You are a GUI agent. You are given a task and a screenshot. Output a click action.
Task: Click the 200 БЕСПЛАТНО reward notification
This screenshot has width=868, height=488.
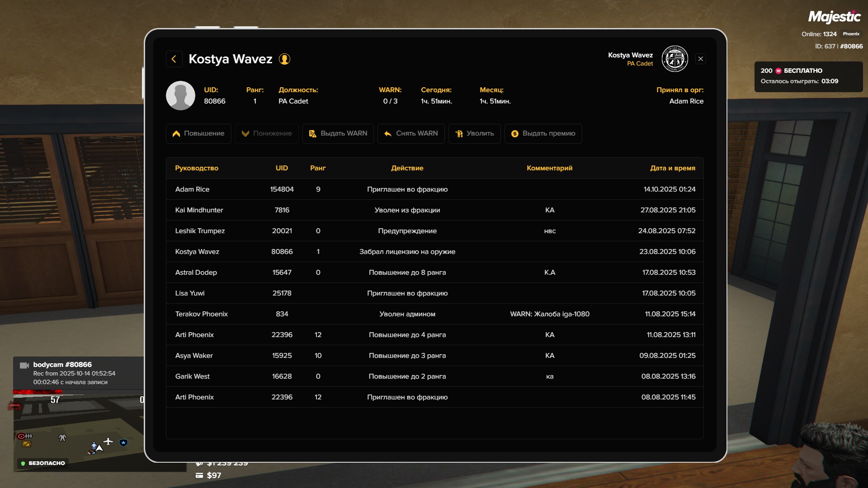point(808,76)
